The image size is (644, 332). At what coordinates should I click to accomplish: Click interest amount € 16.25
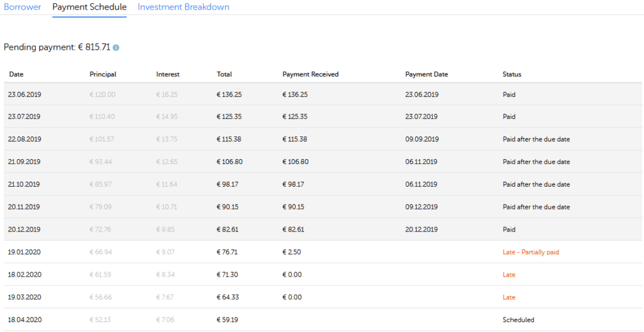(x=167, y=94)
